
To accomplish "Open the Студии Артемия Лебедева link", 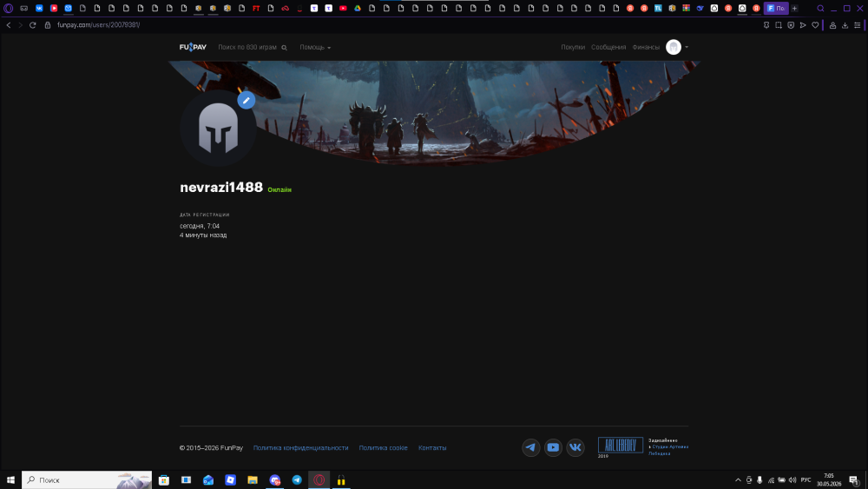I will tap(669, 450).
